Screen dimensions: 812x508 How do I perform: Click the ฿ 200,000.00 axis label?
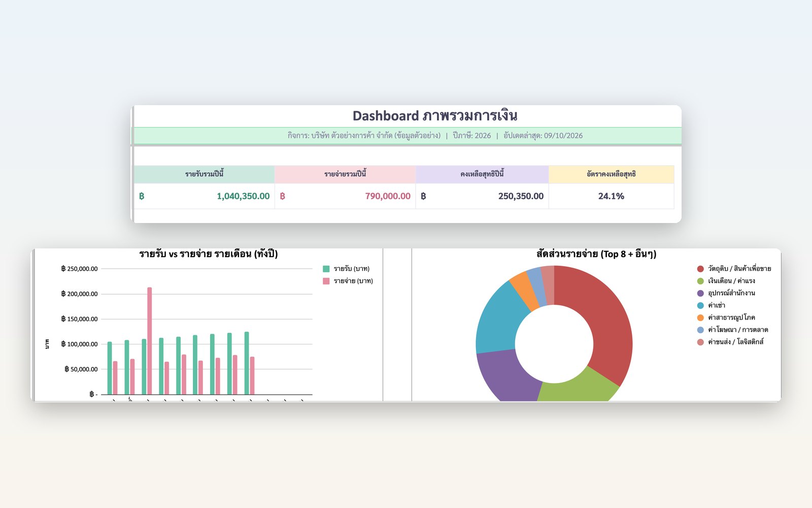(79, 294)
